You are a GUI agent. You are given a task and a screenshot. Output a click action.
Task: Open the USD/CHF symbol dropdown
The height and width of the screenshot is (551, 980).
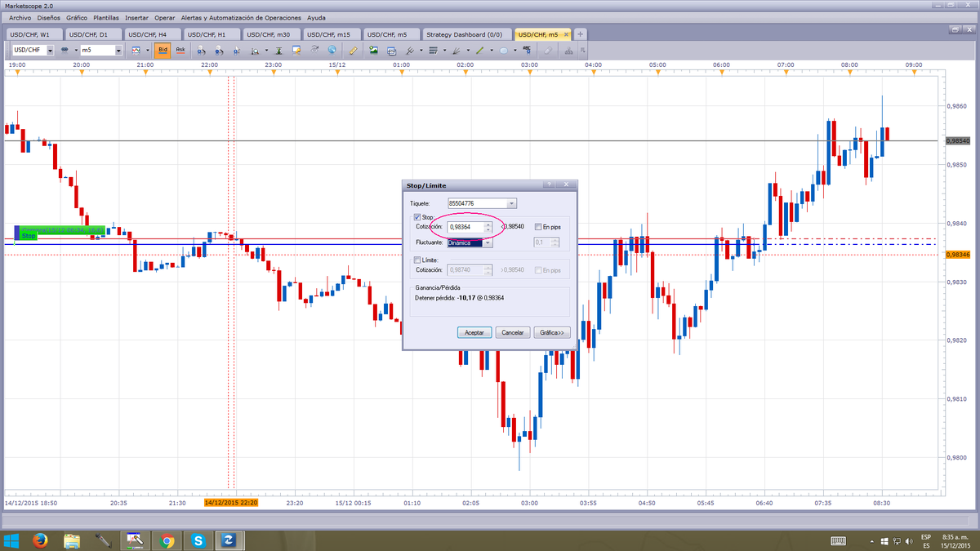coord(50,50)
